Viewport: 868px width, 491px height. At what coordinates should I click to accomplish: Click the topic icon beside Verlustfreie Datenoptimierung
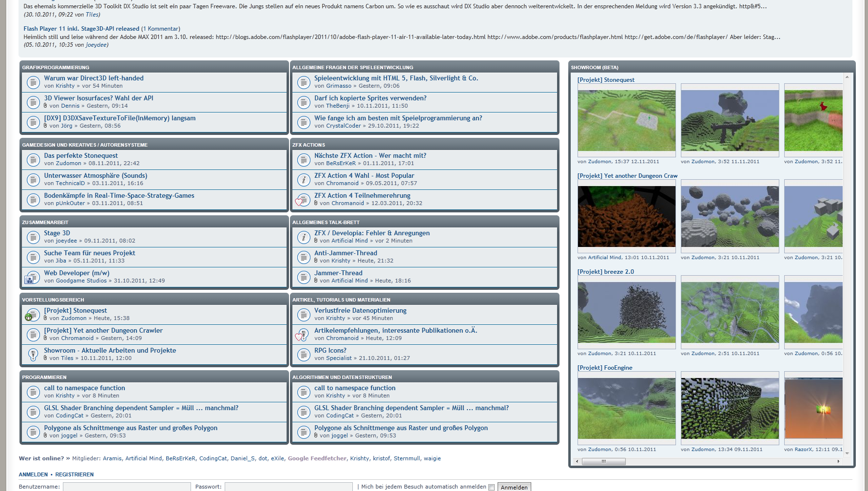pyautogui.click(x=303, y=315)
